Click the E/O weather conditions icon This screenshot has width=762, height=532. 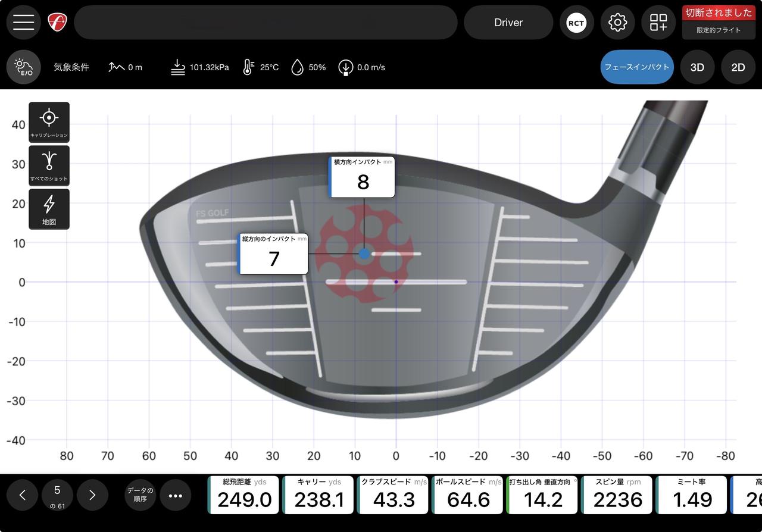24,67
